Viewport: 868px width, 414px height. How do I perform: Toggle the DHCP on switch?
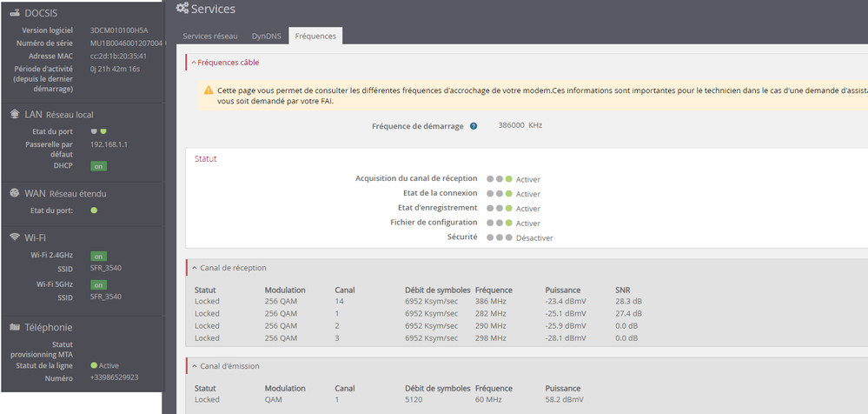pos(99,165)
